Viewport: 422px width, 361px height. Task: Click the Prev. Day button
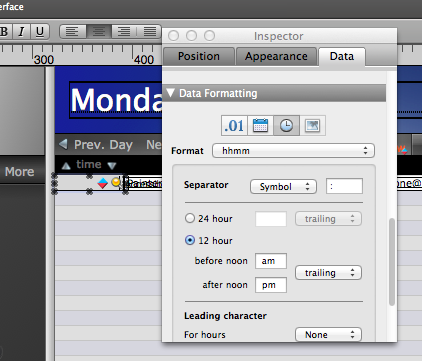click(96, 145)
